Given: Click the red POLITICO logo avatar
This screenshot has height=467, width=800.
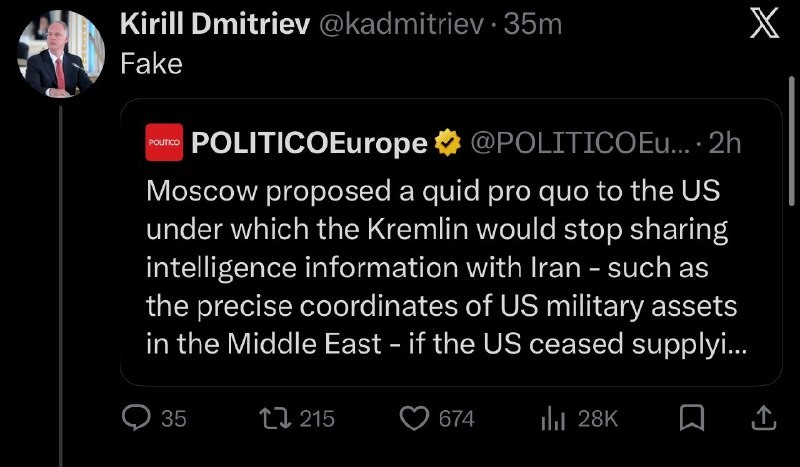Looking at the screenshot, I should [163, 143].
